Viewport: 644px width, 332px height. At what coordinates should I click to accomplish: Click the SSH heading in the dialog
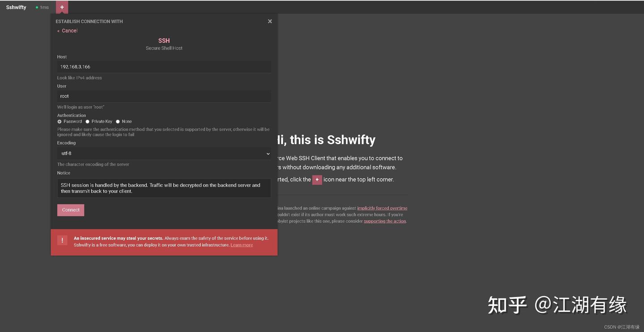164,40
